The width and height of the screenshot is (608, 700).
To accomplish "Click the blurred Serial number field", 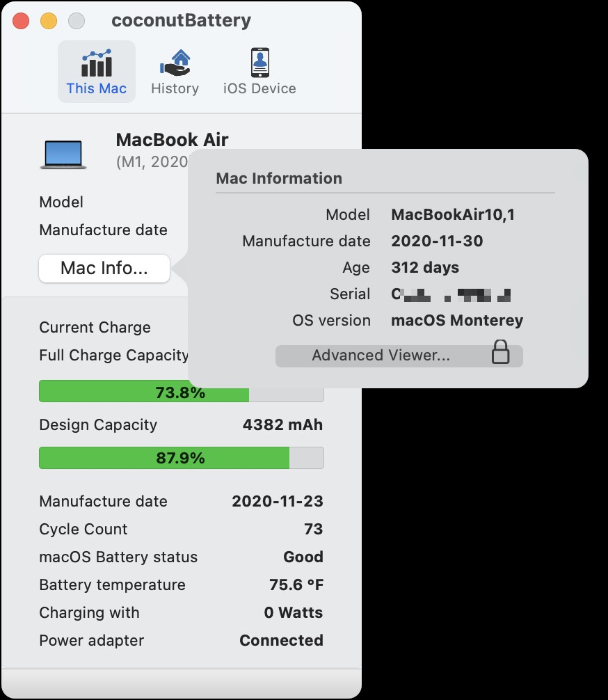I will coord(452,294).
